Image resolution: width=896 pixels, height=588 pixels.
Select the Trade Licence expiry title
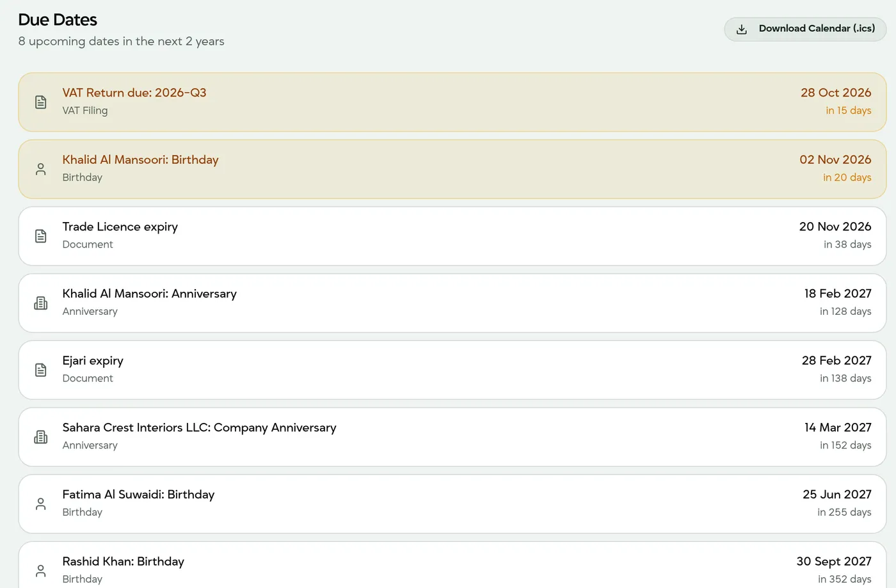(x=120, y=227)
